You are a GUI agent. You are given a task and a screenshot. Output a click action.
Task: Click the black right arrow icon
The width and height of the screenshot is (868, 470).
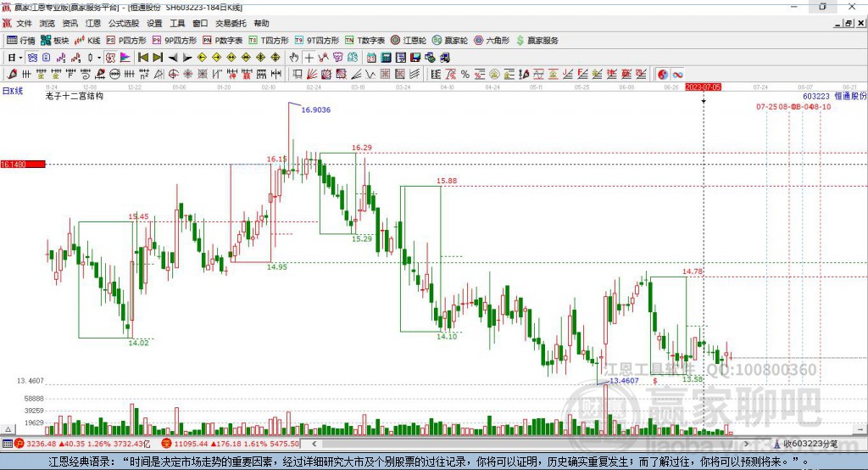tap(187, 58)
